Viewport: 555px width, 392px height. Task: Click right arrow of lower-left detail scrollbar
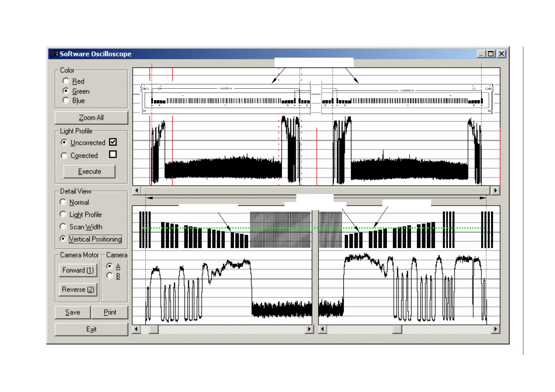pos(309,329)
